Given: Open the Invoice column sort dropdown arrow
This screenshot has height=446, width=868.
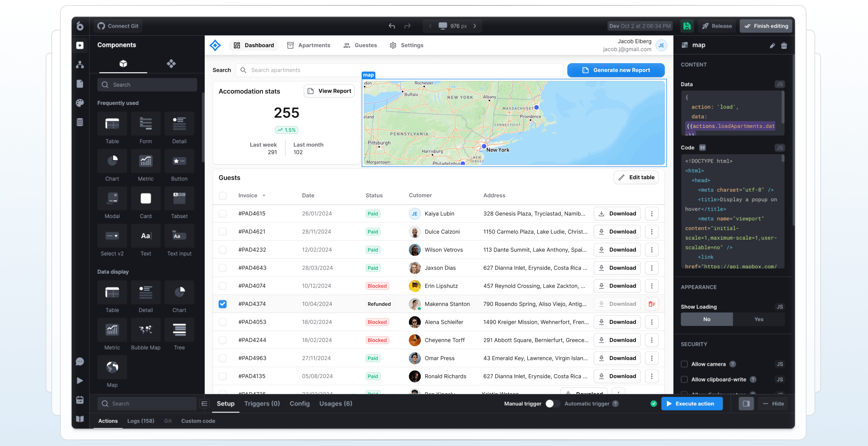Looking at the screenshot, I should pyautogui.click(x=264, y=196).
